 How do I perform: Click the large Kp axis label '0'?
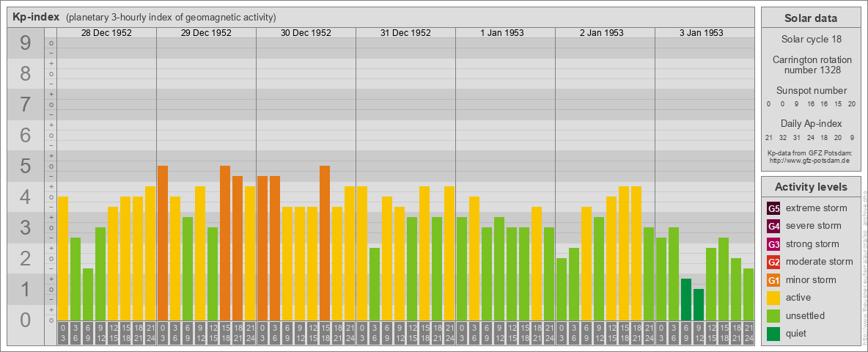(x=25, y=320)
